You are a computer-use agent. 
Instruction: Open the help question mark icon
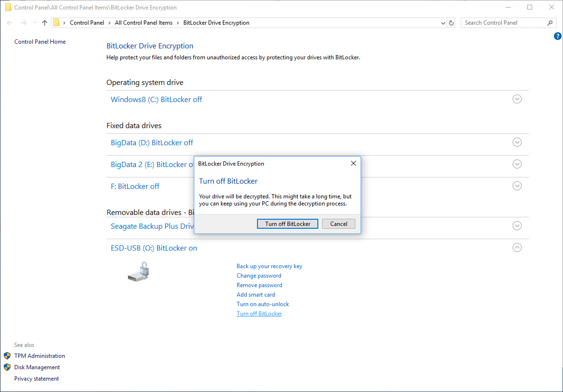pos(557,36)
